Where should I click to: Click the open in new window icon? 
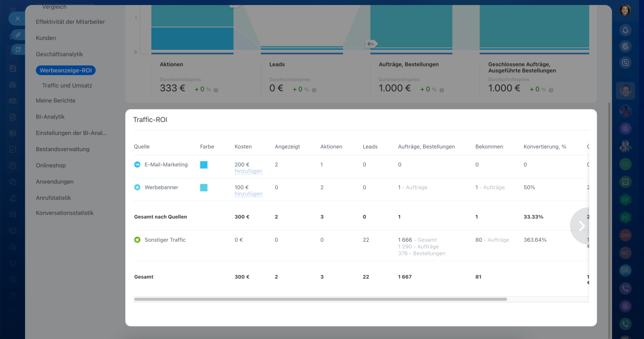click(x=18, y=49)
